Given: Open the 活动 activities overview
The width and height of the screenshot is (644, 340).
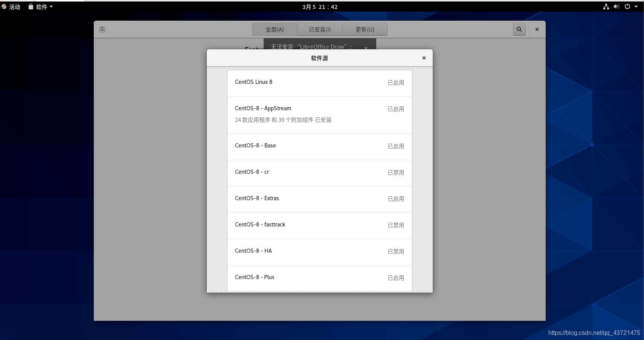Looking at the screenshot, I should [11, 7].
